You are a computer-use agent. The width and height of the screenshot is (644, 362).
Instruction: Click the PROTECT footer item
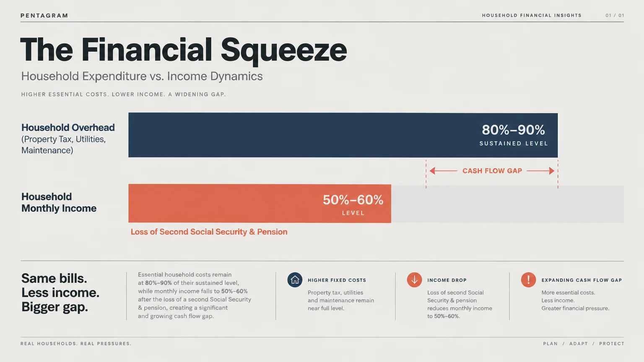(x=612, y=344)
